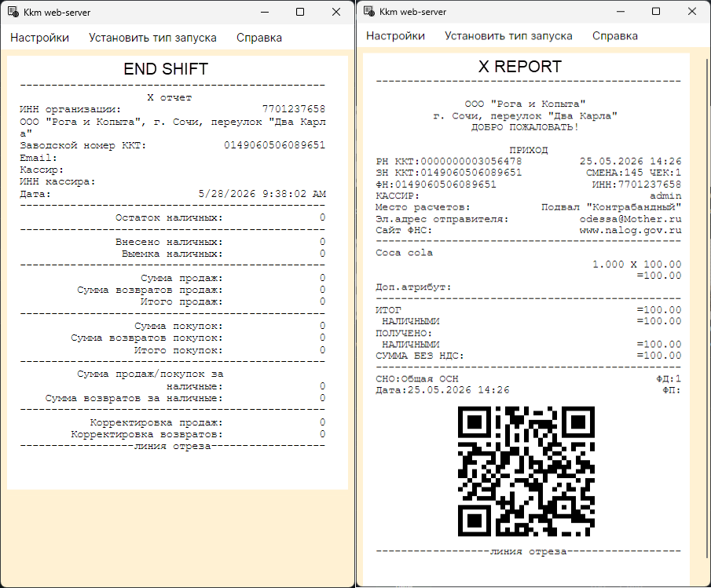
Task: Close the right Kkm web-server window
Action: point(692,11)
